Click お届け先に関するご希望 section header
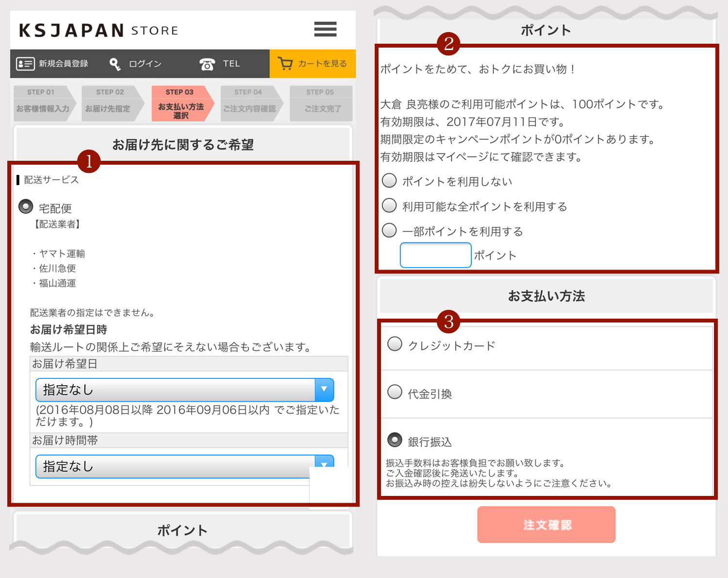 coord(183,145)
